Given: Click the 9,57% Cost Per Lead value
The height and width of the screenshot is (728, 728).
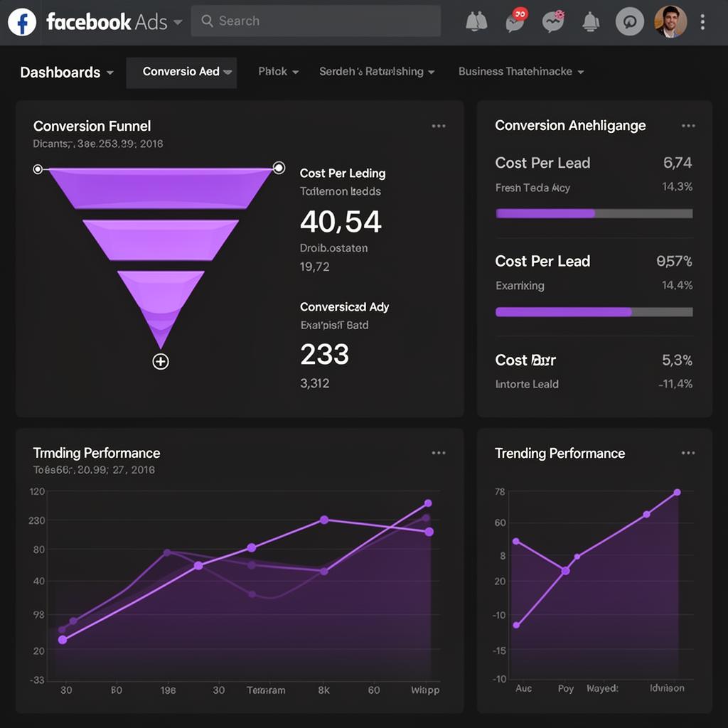Looking at the screenshot, I should coord(674,261).
